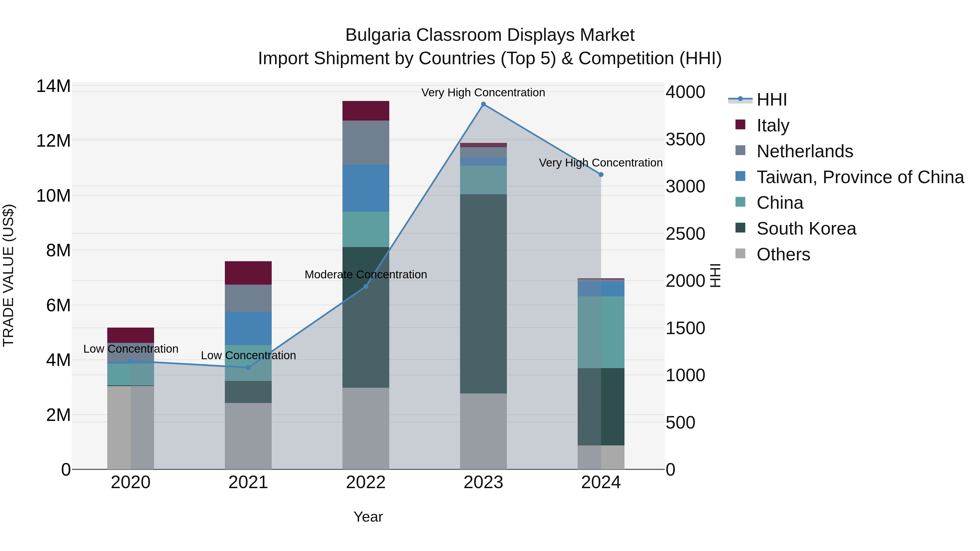Click the Netherlands gray-blue color swatch
Image resolution: width=980 pixels, height=551 pixels.
tap(740, 150)
